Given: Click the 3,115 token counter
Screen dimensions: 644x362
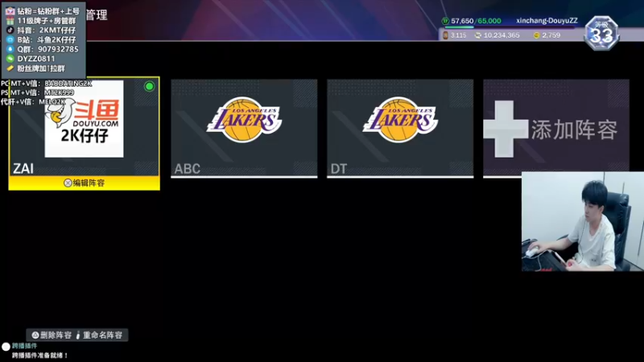Looking at the screenshot, I should tap(458, 35).
